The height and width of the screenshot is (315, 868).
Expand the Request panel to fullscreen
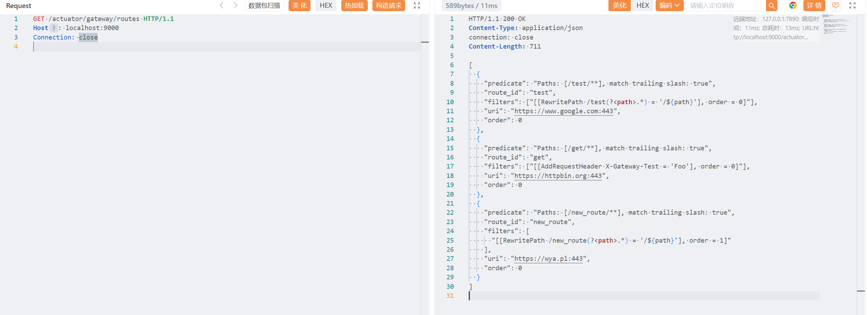(417, 6)
